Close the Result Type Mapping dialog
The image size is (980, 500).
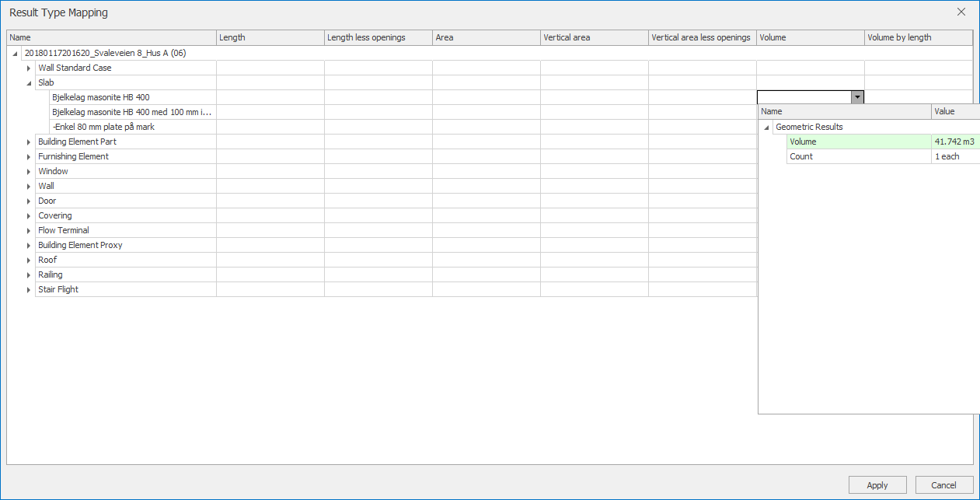point(961,12)
